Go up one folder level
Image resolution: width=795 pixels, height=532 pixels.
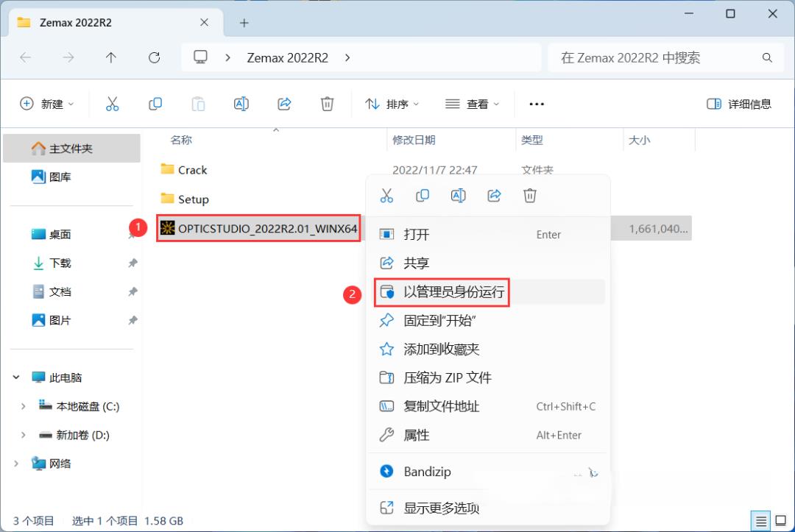111,57
